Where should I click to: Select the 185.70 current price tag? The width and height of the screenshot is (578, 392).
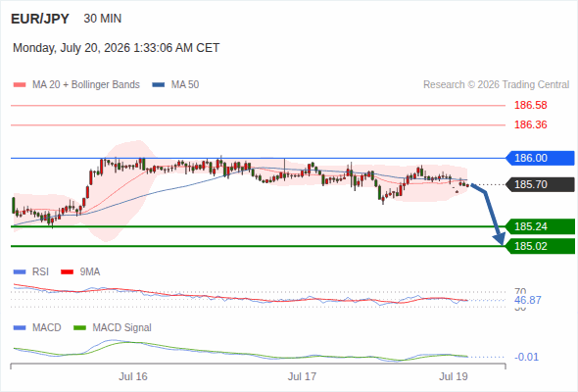coord(540,184)
